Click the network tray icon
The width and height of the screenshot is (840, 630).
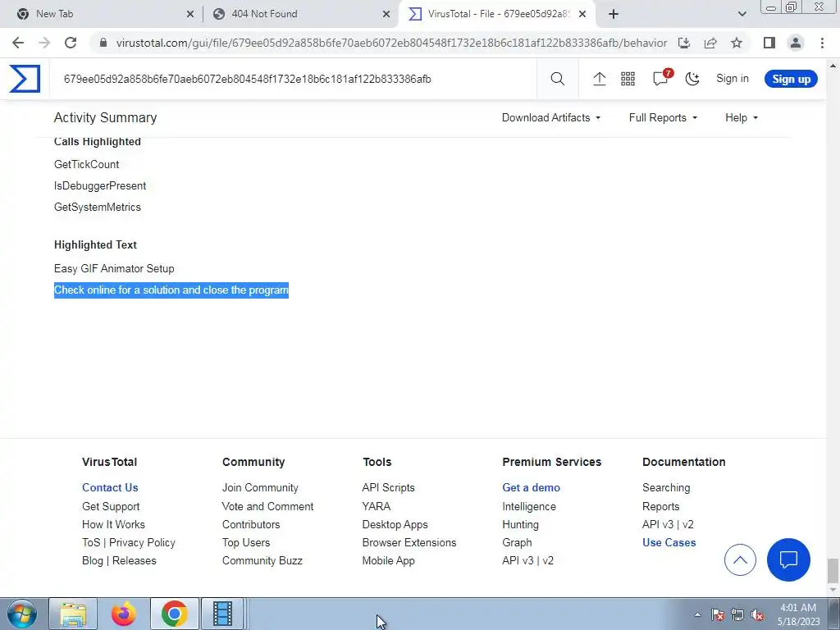[737, 615]
